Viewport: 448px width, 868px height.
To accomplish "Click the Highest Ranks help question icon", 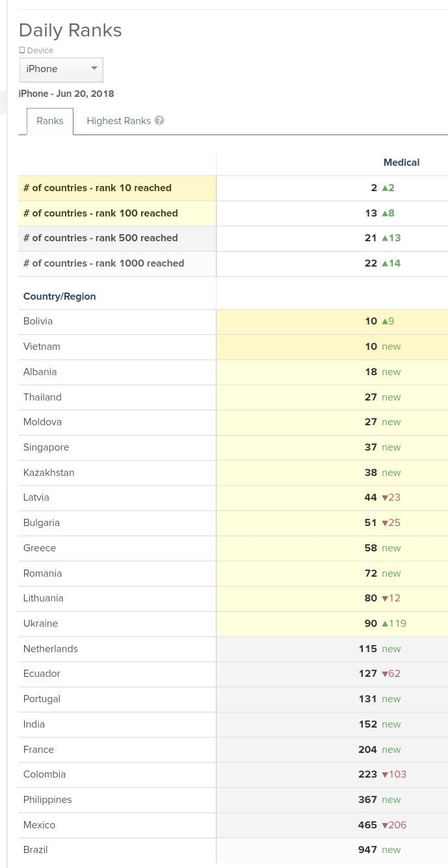I will pyautogui.click(x=159, y=120).
